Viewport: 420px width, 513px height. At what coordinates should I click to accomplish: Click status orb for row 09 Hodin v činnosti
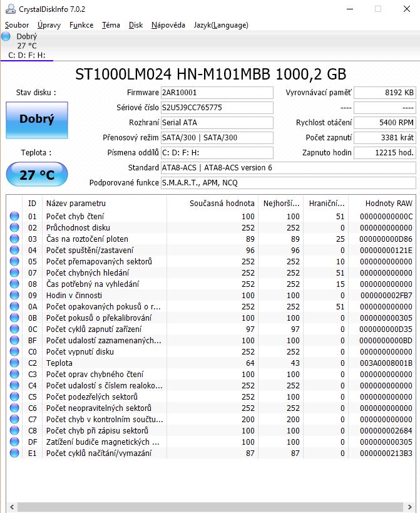pyautogui.click(x=14, y=295)
